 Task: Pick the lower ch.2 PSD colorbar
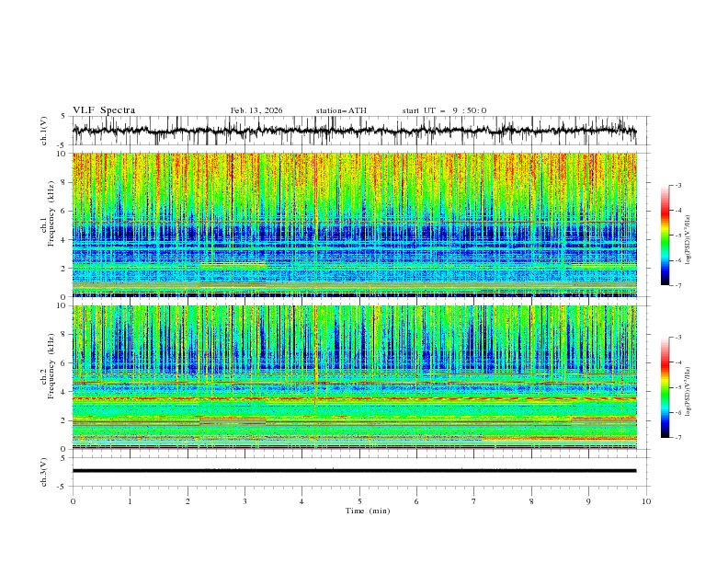(x=665, y=386)
